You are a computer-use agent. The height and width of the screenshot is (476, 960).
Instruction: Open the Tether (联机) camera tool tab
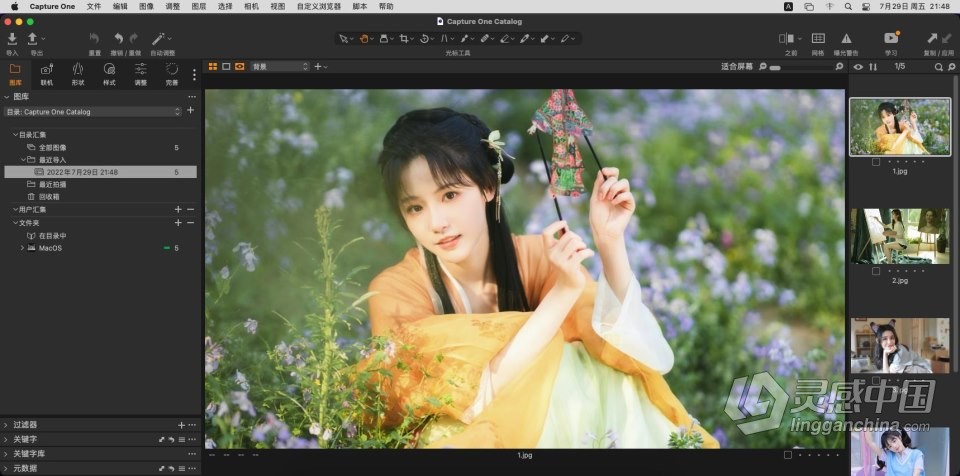pyautogui.click(x=46, y=70)
